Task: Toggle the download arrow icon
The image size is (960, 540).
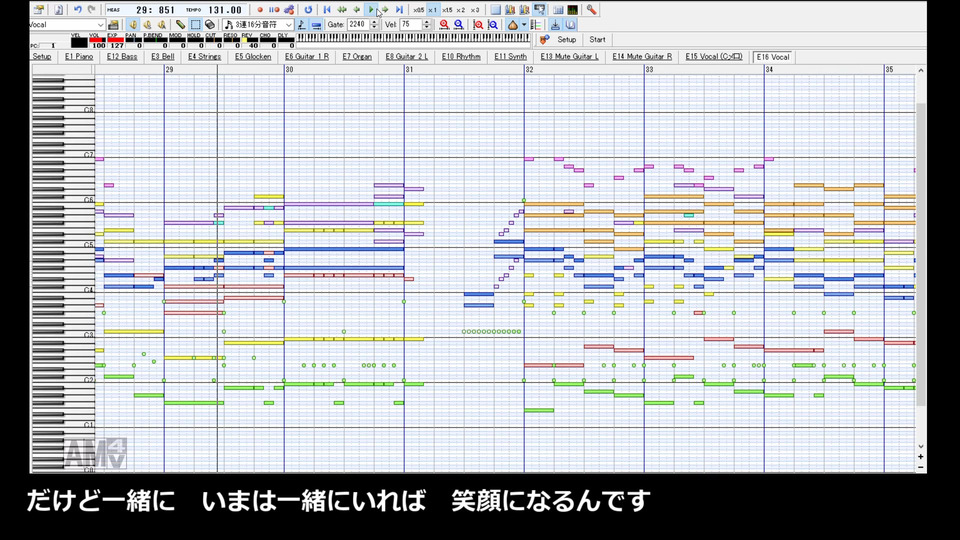Action: point(555,24)
